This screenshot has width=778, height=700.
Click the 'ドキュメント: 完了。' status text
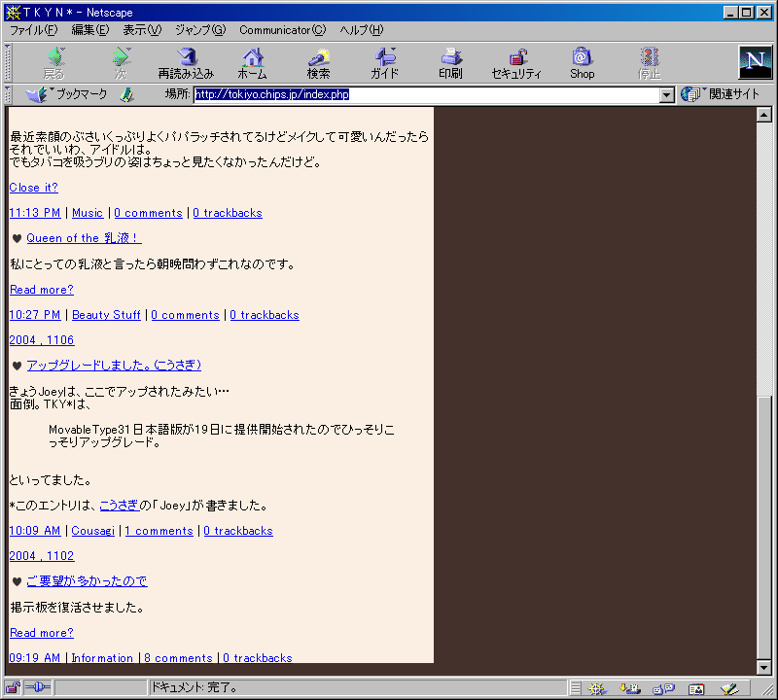[194, 687]
